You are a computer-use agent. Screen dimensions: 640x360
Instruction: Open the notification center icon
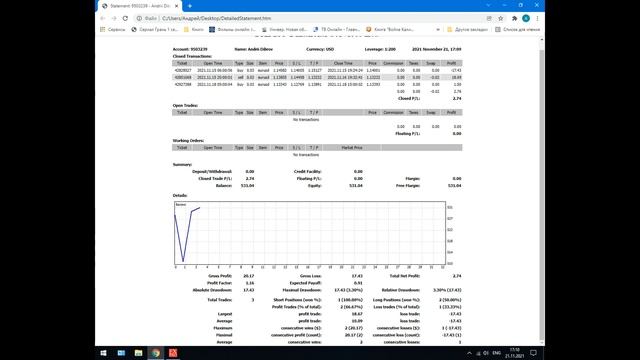533,353
